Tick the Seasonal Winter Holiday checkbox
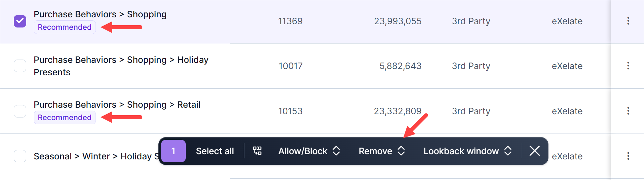Image resolution: width=644 pixels, height=180 pixels. coord(20,156)
